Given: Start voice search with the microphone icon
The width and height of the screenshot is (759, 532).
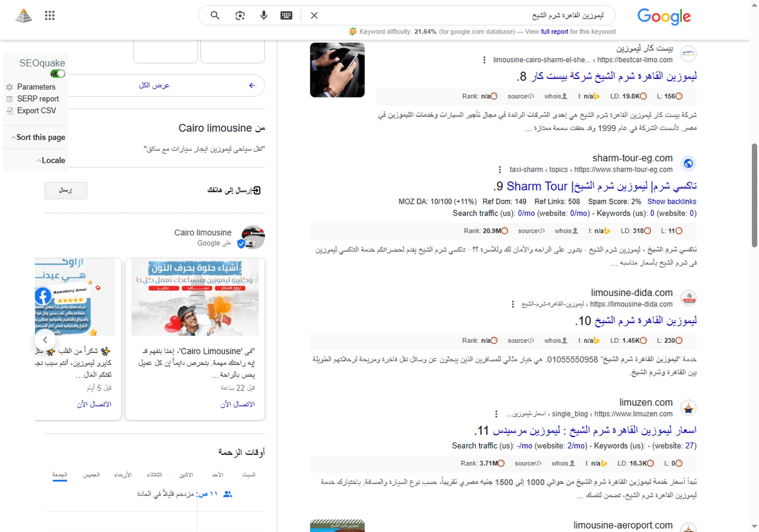Looking at the screenshot, I should pos(264,15).
